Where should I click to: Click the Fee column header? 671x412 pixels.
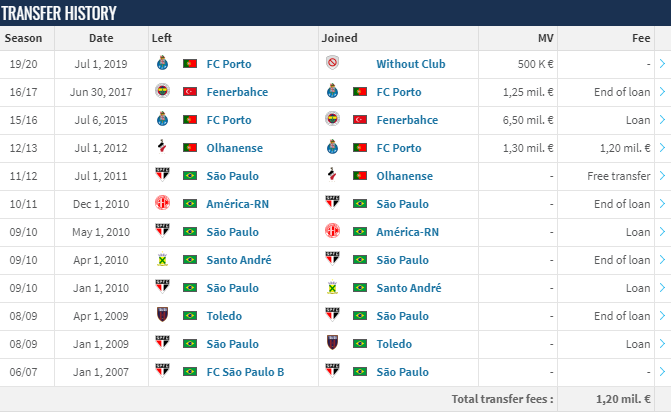pyautogui.click(x=641, y=38)
